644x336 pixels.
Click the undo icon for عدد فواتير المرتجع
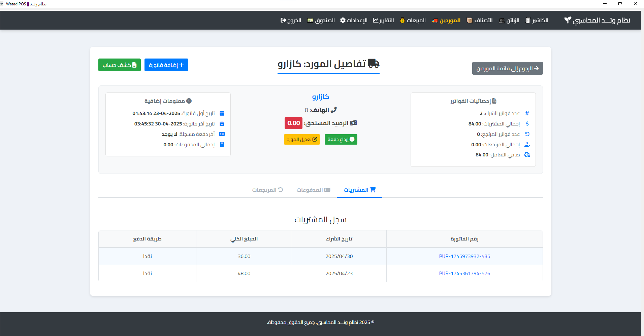coord(527,134)
